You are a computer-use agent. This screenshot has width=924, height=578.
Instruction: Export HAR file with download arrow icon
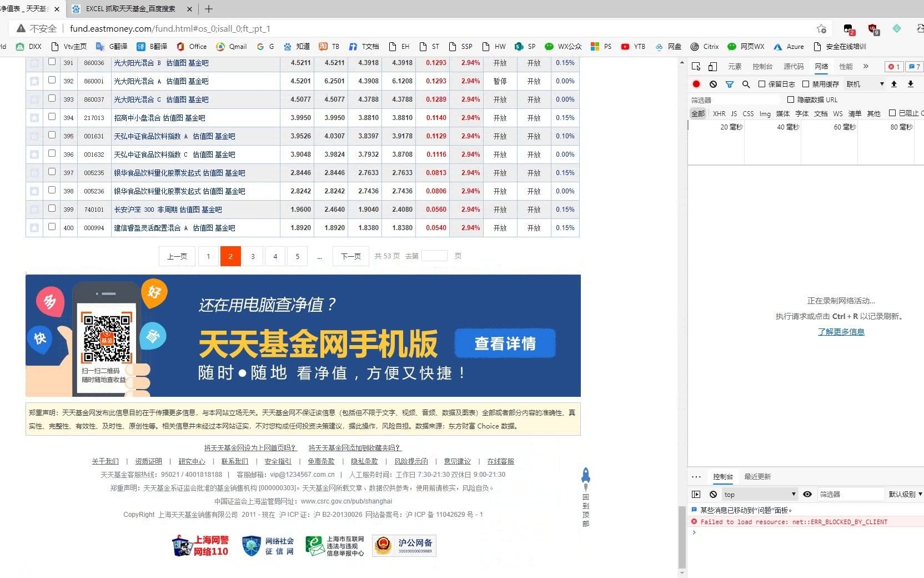click(911, 84)
